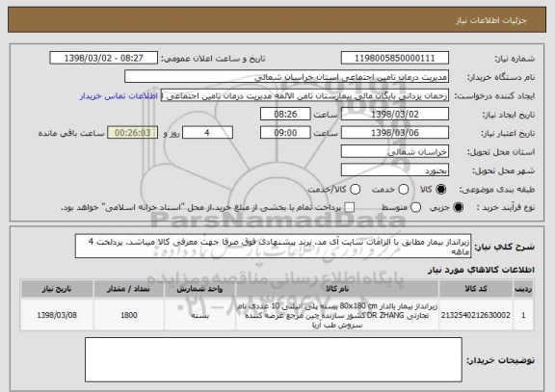Click the استان محل تحویل field
555x392 pixels.
pos(395,152)
